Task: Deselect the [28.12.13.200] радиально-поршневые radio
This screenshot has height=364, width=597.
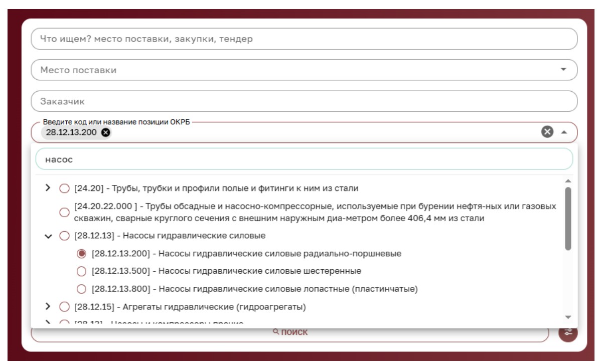Action: click(x=81, y=253)
